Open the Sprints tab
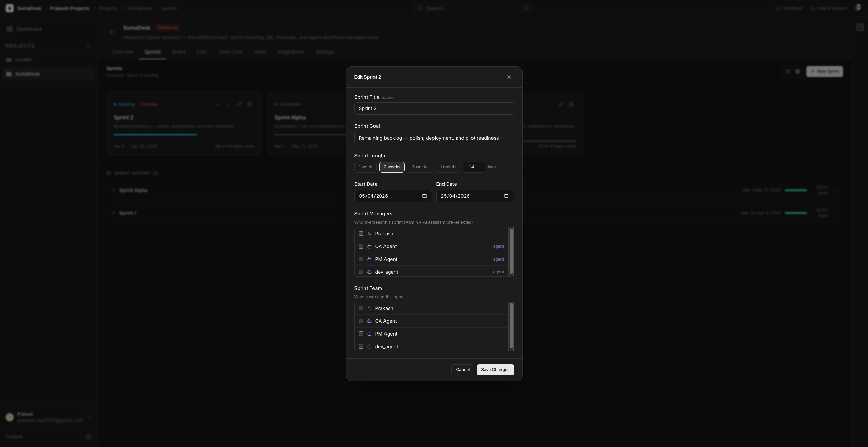 153,52
